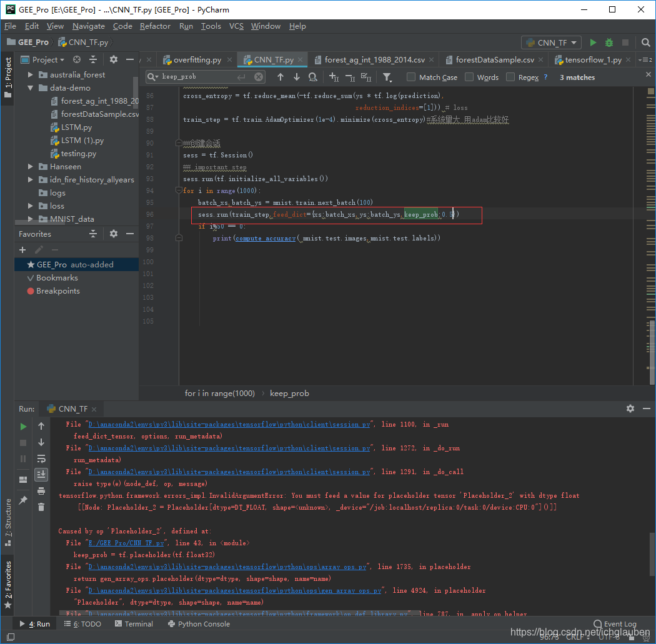The image size is (656, 644).
Task: Open Project panel settings gear
Action: 113,59
